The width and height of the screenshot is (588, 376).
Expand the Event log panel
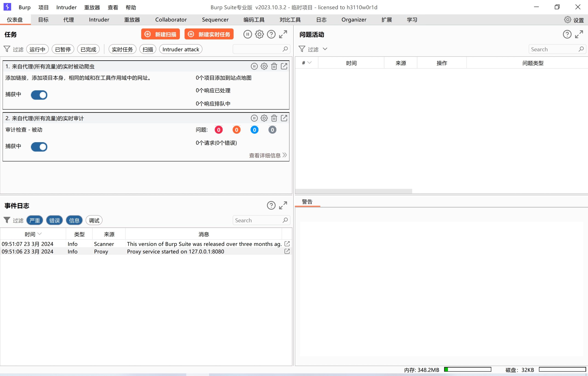283,205
